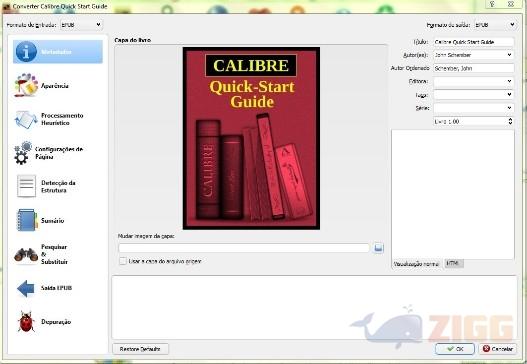The height and width of the screenshot is (364, 527).
Task: Switch to HTML source tab
Action: (453, 264)
